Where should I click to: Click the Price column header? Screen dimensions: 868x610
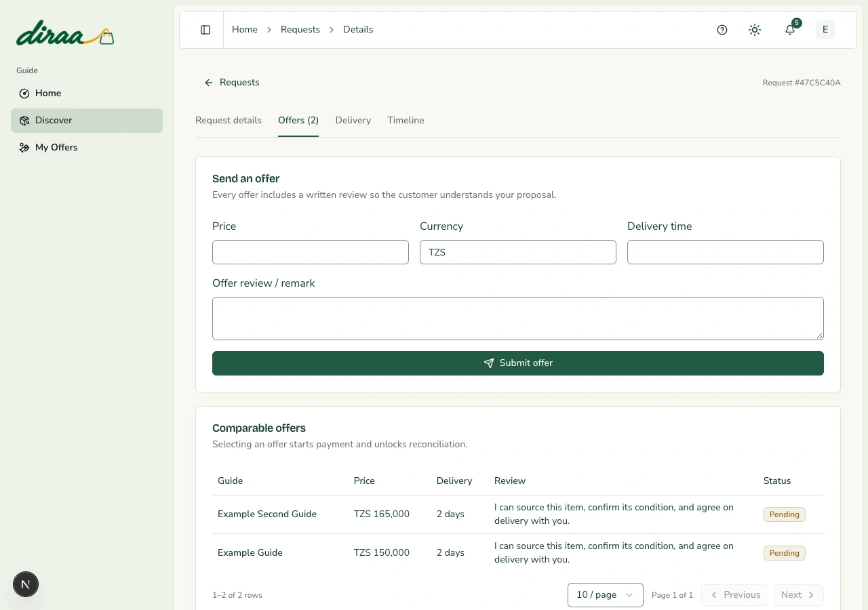[364, 481]
